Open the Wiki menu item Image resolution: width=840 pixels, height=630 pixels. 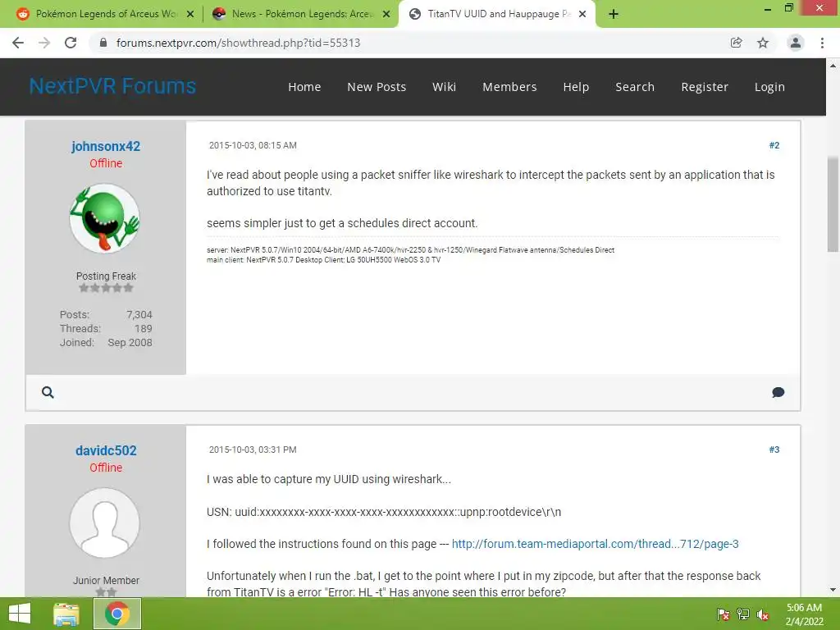444,87
